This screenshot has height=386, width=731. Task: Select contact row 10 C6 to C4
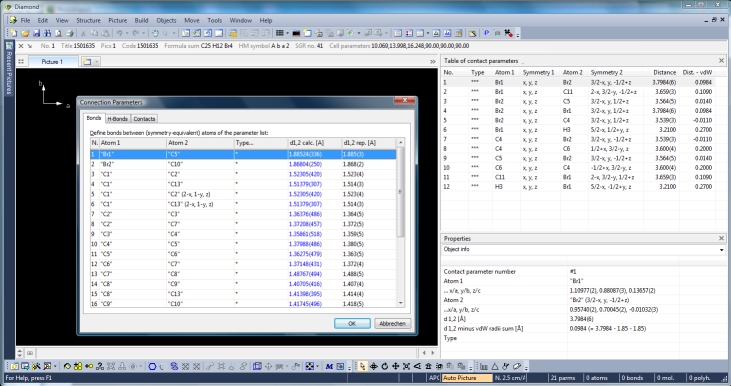578,167
